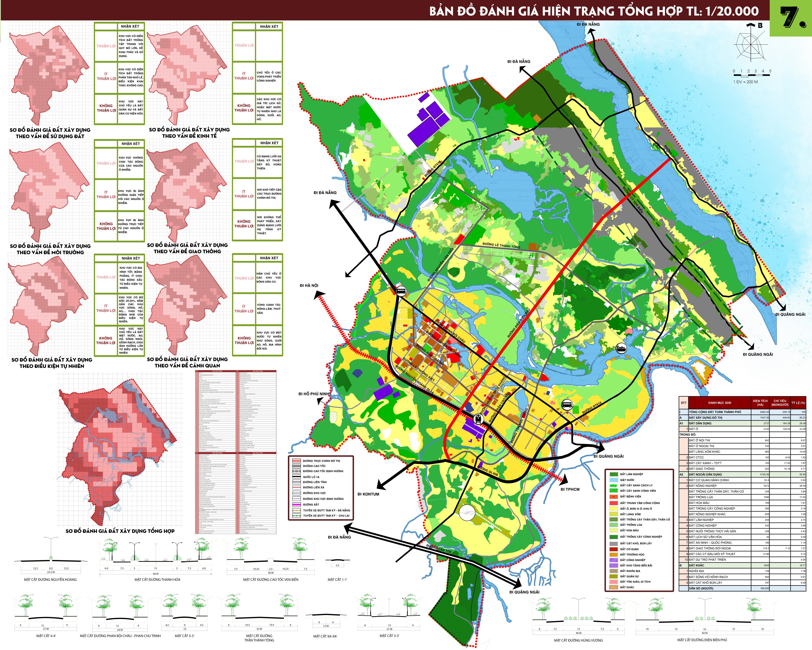Image resolution: width=812 pixels, height=650 pixels.
Task: Click the airplane airport icon in the south
Action: (467, 512)
